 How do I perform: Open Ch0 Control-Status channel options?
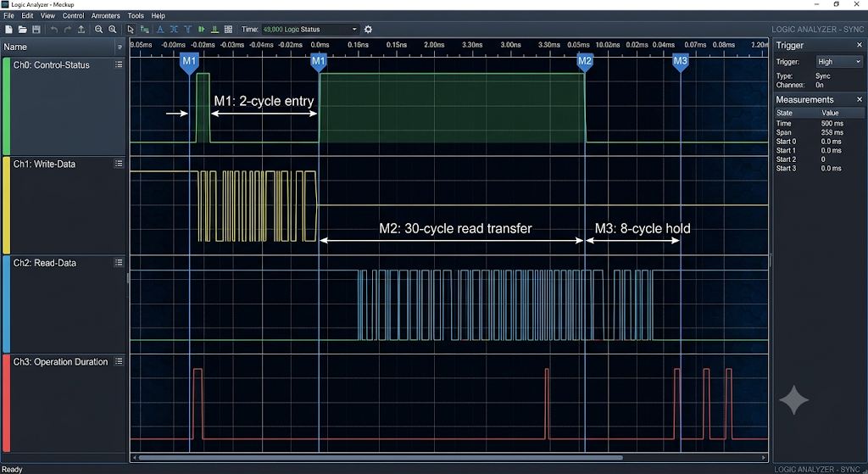click(119, 64)
